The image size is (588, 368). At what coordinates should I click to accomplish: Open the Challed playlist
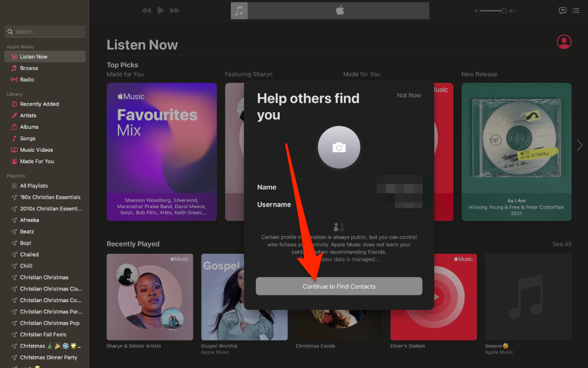point(45,254)
